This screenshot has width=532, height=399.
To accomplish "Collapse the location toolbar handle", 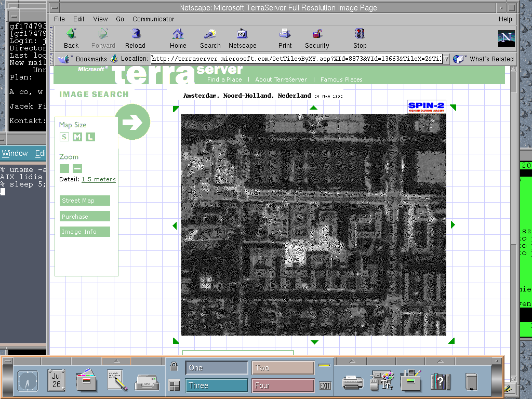I will tap(51, 59).
